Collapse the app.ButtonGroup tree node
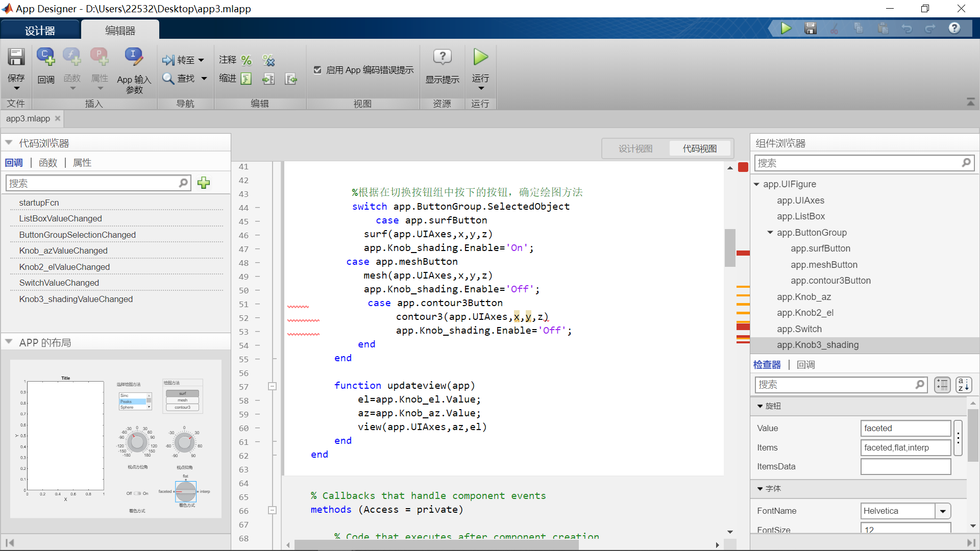This screenshot has width=980, height=551. click(770, 233)
